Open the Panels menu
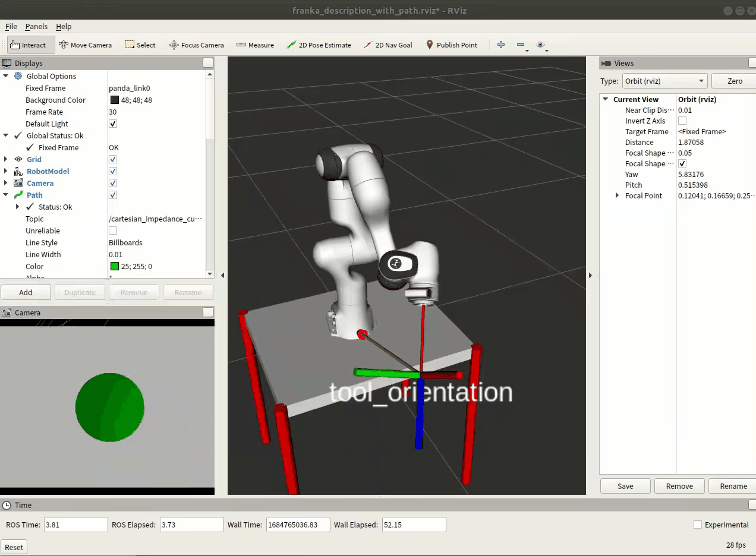This screenshot has width=756, height=556. (36, 26)
